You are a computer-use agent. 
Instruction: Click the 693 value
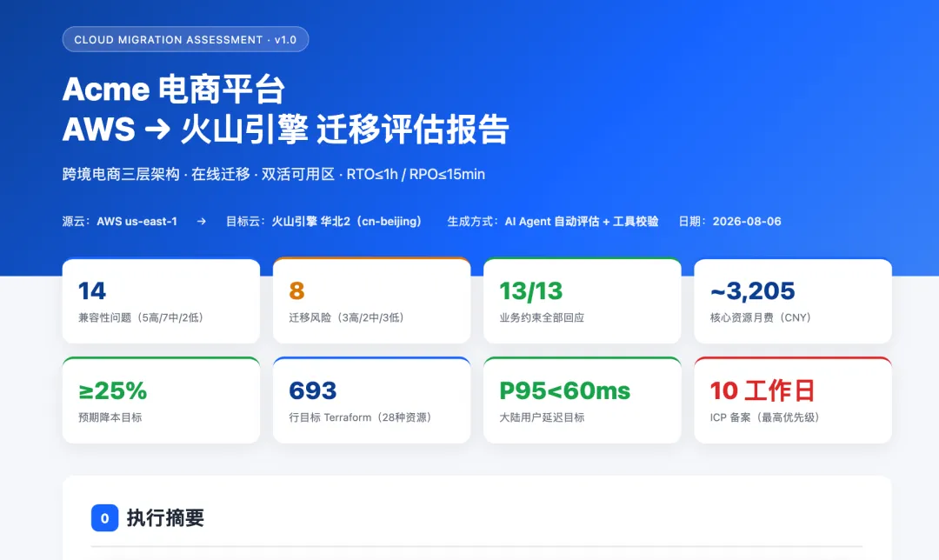pos(313,391)
